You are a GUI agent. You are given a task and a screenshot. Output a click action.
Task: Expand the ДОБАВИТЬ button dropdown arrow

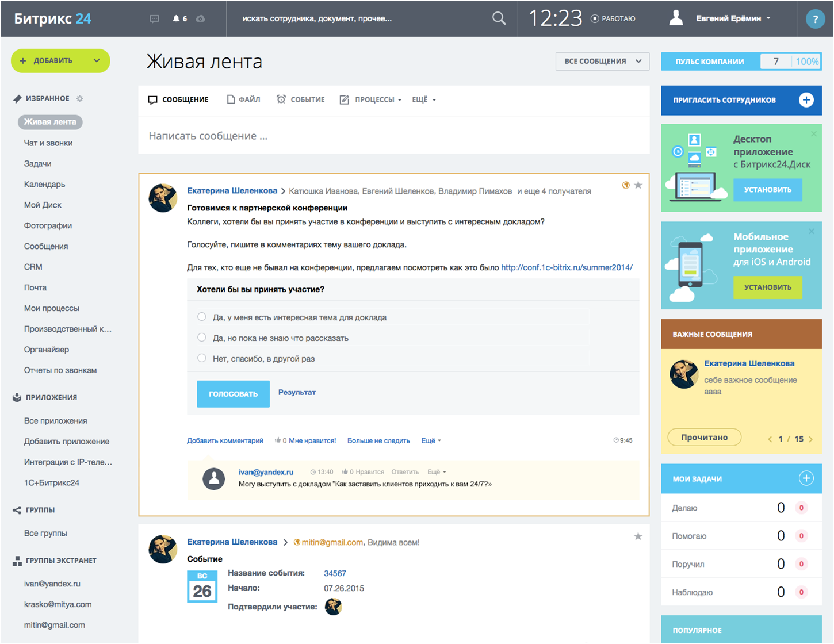97,60
